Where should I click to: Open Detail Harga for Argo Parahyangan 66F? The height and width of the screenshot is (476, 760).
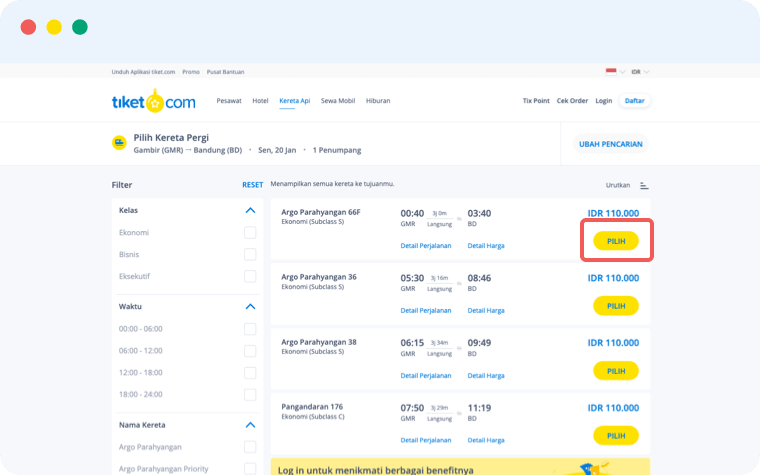[x=486, y=246]
